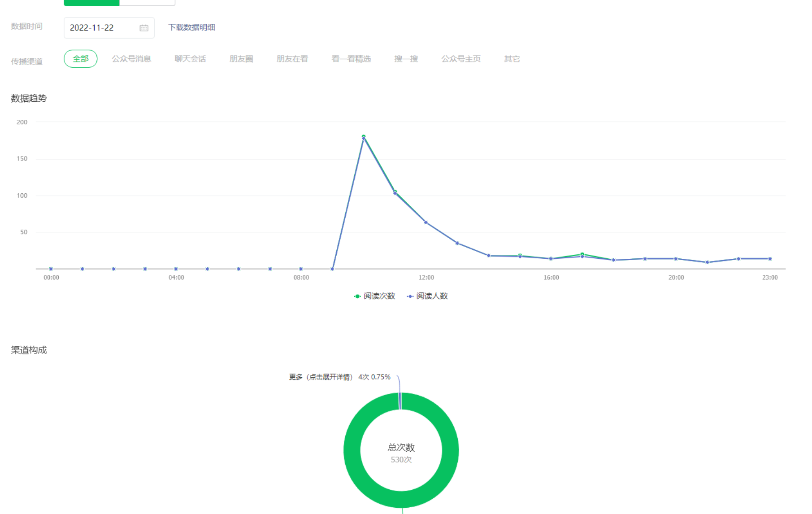Select 朋友圈 channel filter
Screen dimensions: 812x514
click(x=241, y=59)
